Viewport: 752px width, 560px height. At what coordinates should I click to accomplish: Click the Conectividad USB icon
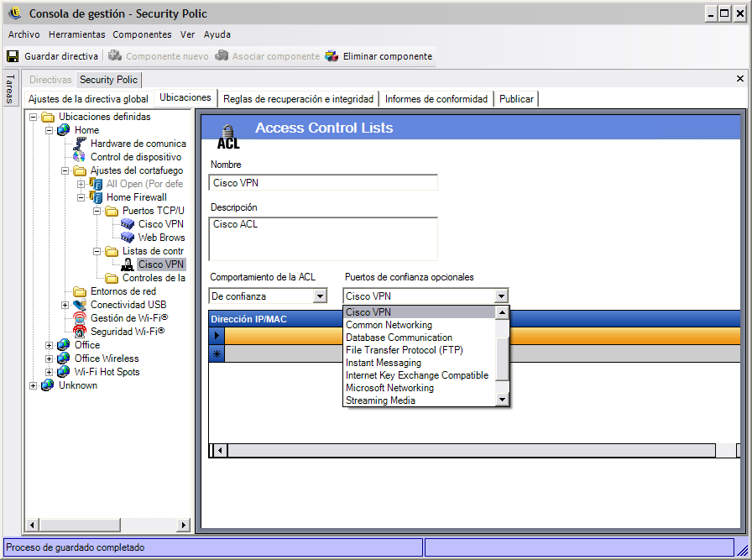click(x=80, y=305)
